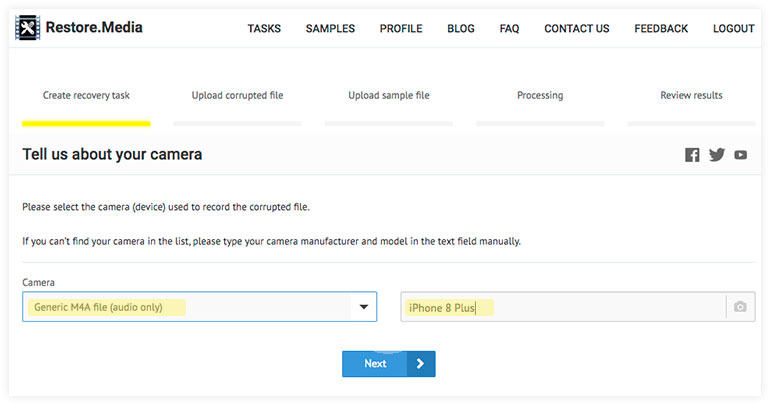Click CONTACT US in navigation
The image size is (770, 405).
(577, 28)
